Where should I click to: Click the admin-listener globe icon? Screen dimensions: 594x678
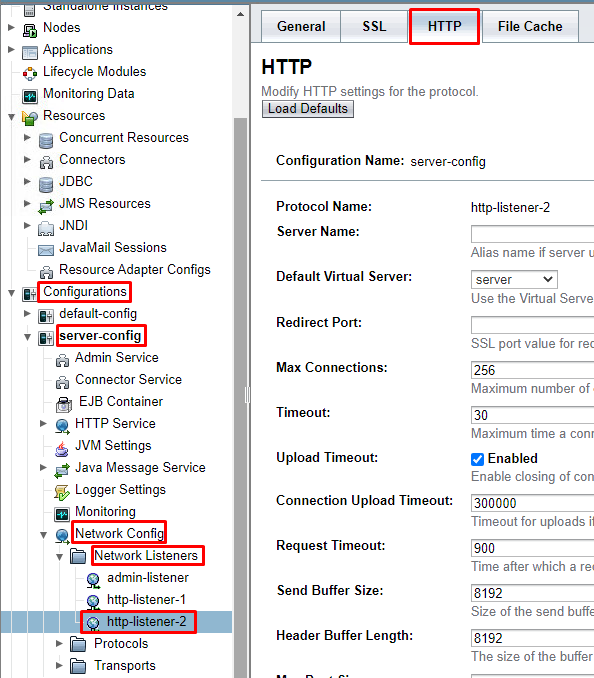pos(93,580)
